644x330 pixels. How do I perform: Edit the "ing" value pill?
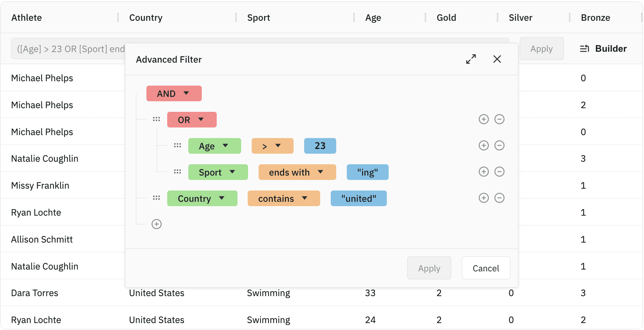tap(368, 172)
